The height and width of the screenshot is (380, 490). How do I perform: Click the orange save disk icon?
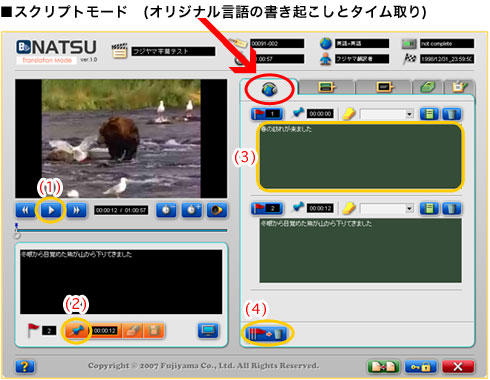(153, 331)
